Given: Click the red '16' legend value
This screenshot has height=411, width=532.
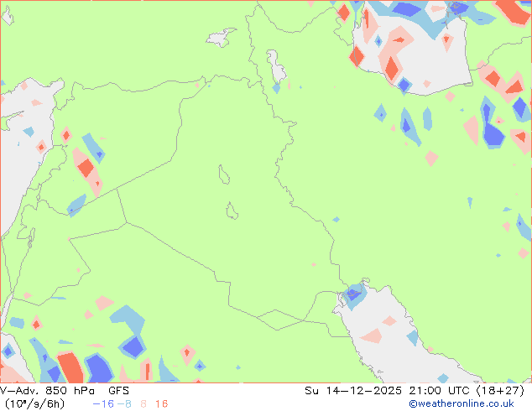Looking at the screenshot, I should click(161, 404).
